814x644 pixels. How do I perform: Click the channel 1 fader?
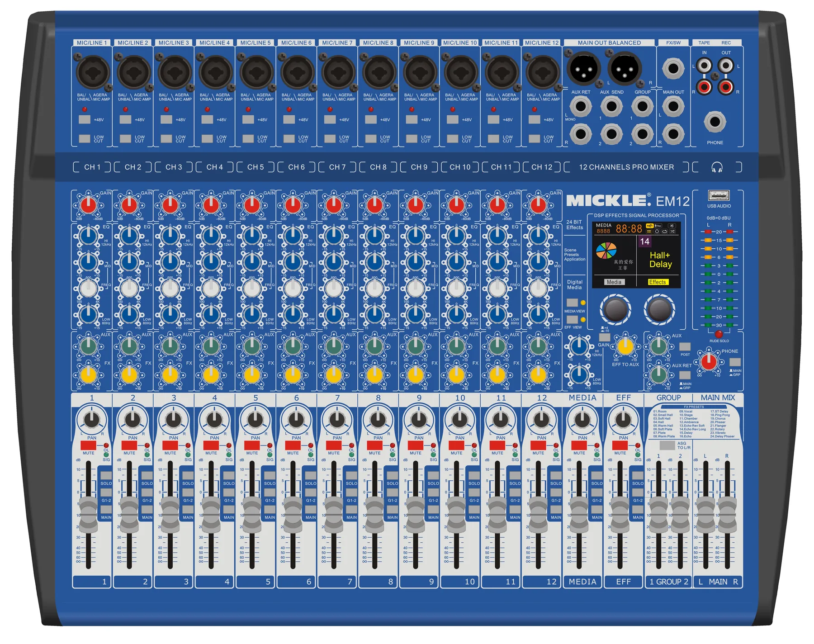coord(89,515)
